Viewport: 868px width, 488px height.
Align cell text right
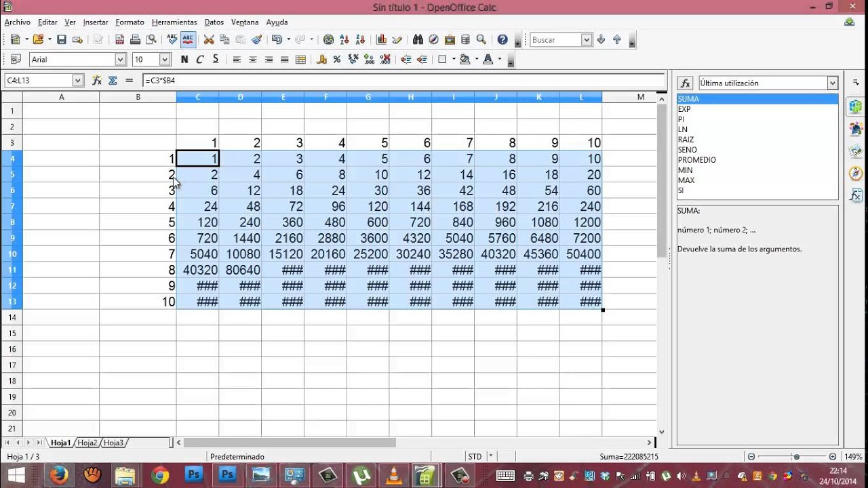tap(269, 60)
